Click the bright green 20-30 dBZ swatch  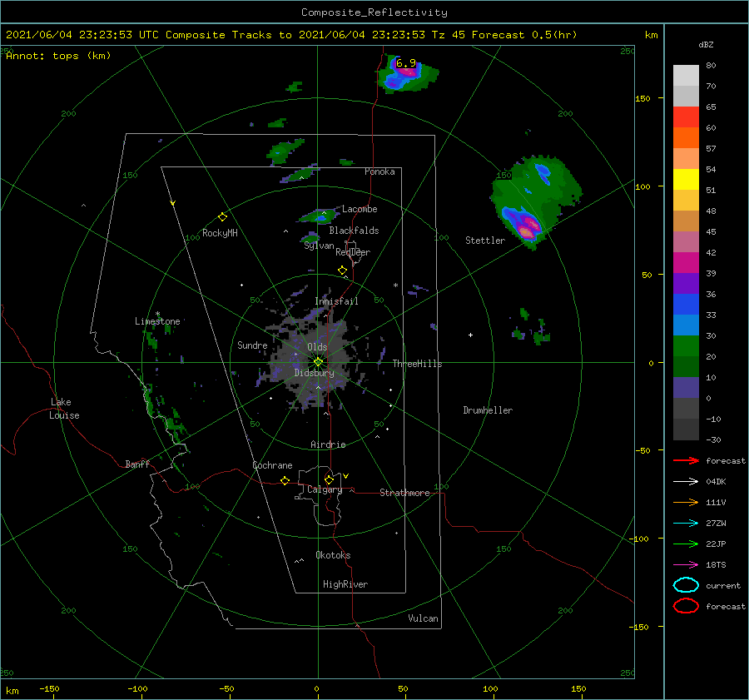(686, 345)
